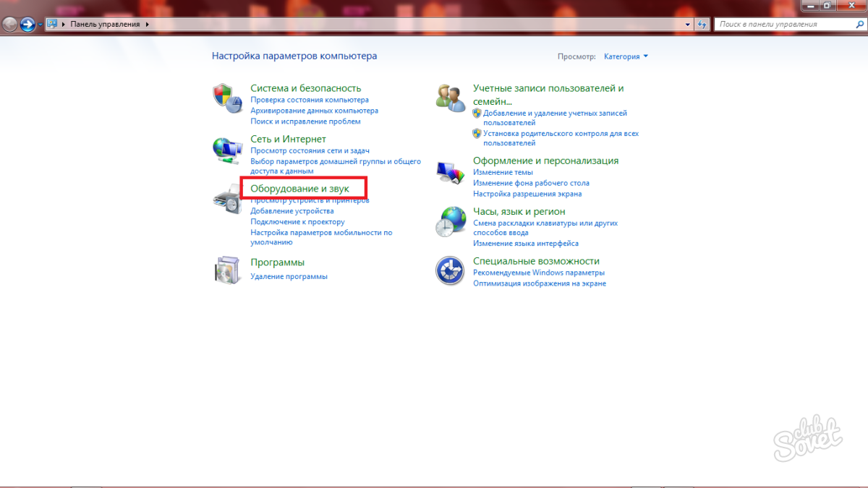Viewport: 868px width, 488px height.
Task: Click the Appearance and Personalization monitor icon
Action: tap(450, 173)
